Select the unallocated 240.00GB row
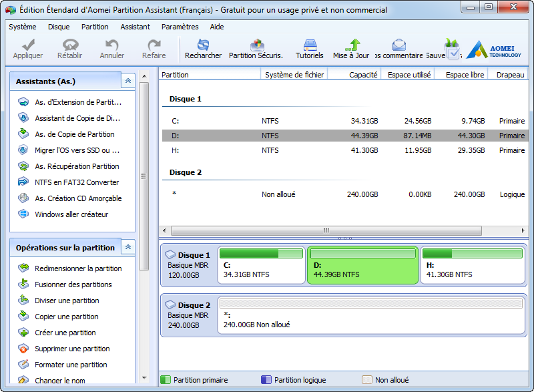 point(345,194)
